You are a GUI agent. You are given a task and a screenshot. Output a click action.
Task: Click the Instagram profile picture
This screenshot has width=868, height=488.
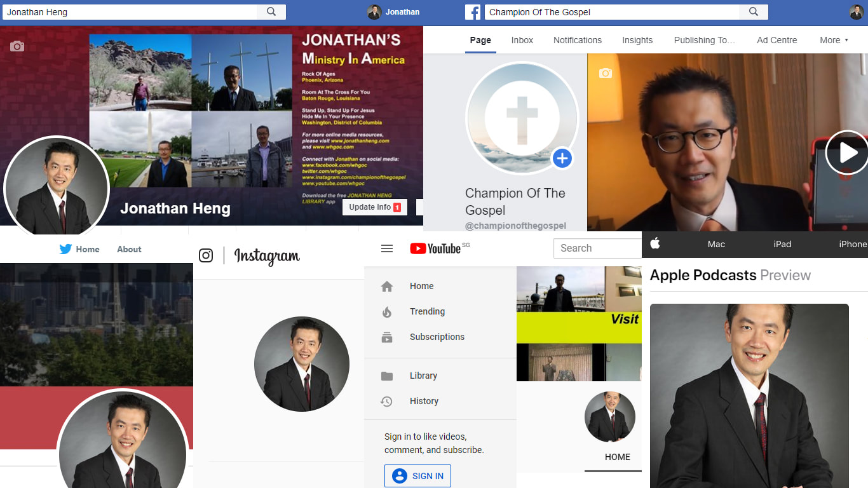pos(302,363)
